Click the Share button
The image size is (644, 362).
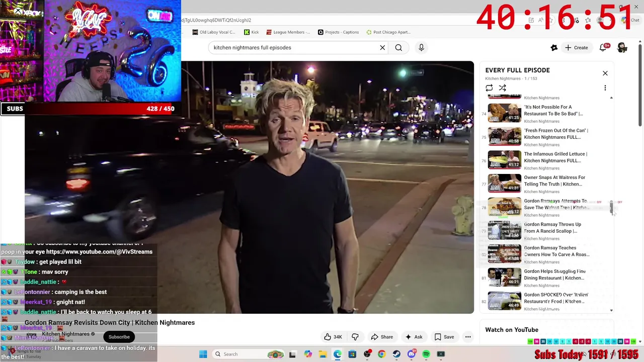tap(382, 337)
